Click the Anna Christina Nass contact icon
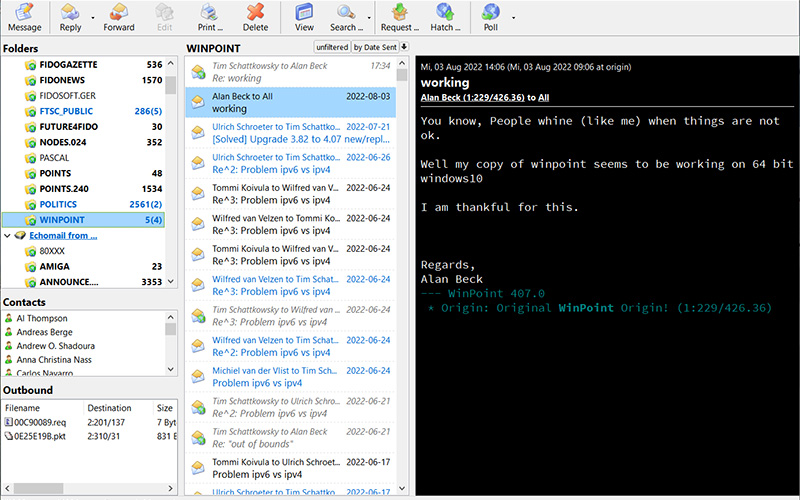The width and height of the screenshot is (800, 500). tap(8, 360)
